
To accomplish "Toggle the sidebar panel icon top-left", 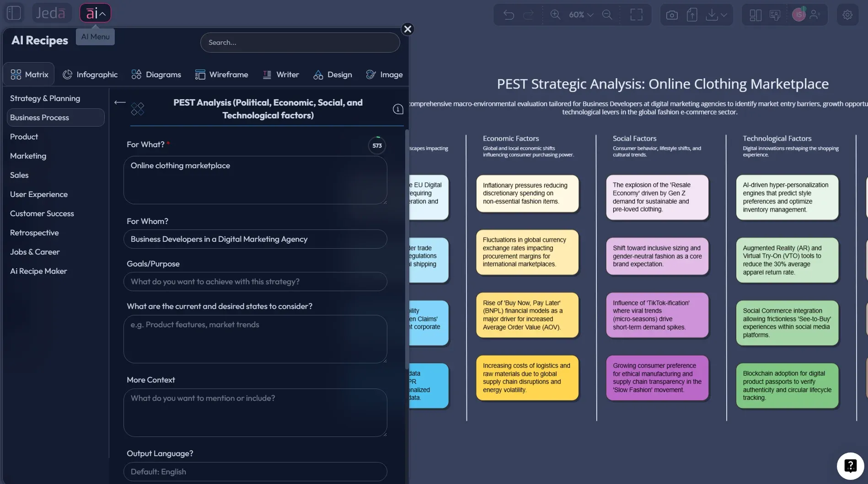I will coord(14,12).
